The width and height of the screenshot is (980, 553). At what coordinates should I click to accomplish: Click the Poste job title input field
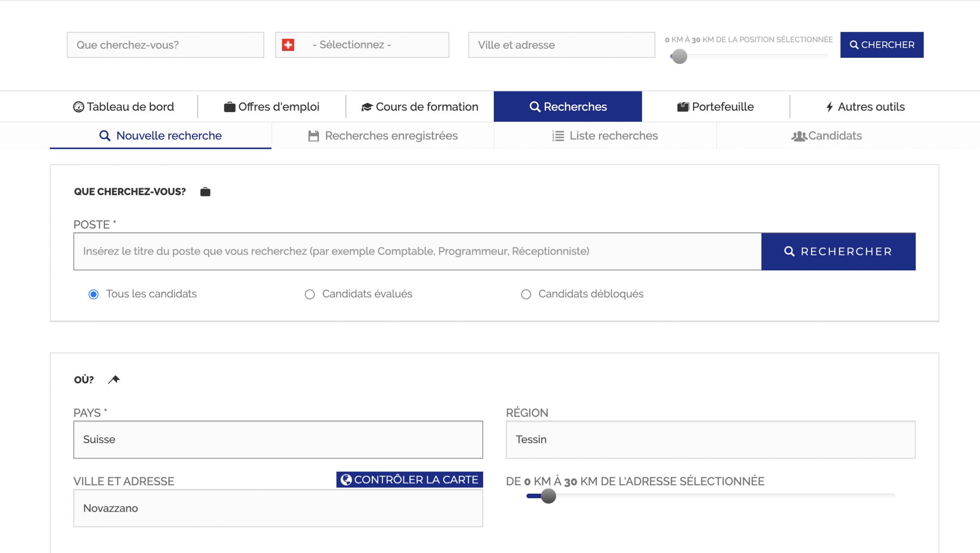[417, 251]
